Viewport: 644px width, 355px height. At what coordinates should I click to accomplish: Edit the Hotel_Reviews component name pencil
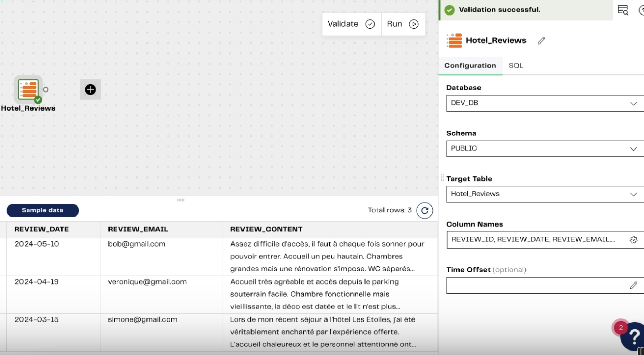541,41
